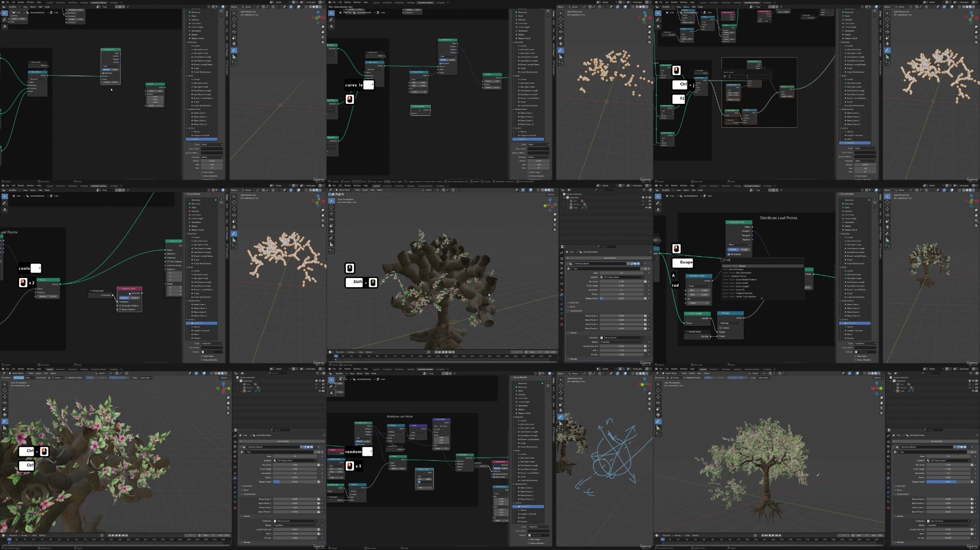
Task: Toggle camera view icon in bare-branch tree frame
Action: (555, 224)
